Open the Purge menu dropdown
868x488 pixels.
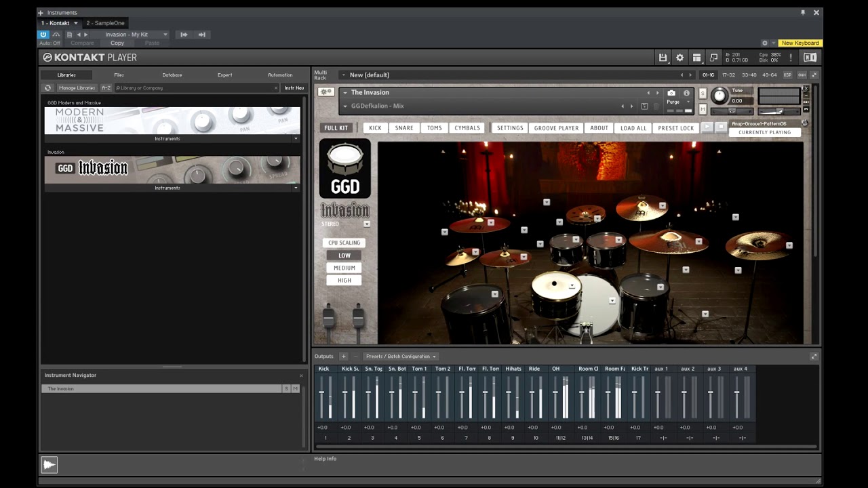(688, 102)
